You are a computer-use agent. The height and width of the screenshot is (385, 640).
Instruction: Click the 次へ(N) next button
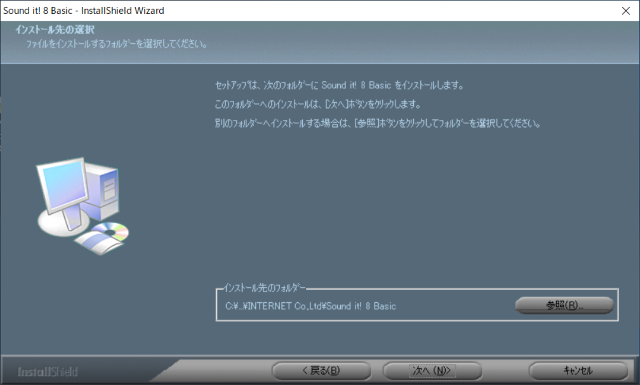pos(432,371)
